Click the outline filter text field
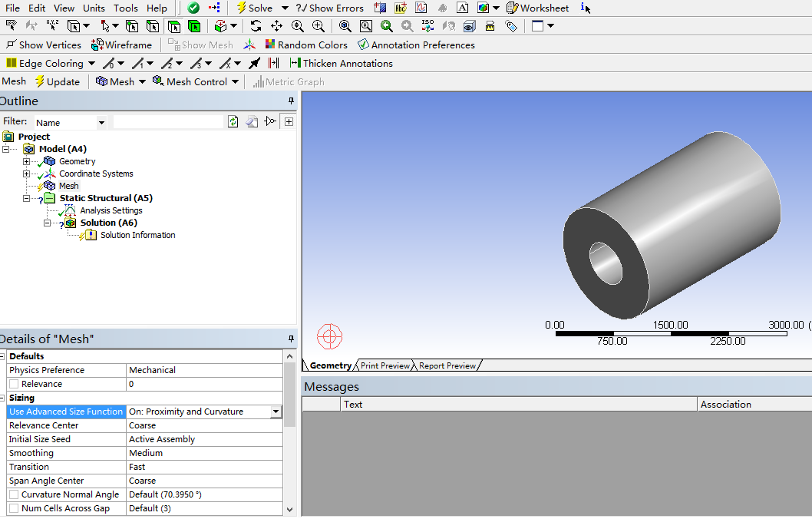 (167, 122)
